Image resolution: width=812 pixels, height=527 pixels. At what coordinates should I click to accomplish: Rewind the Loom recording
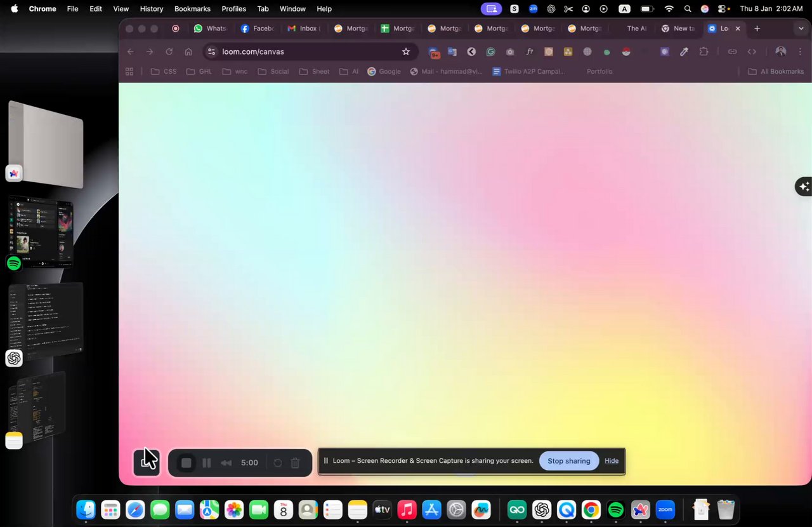(226, 463)
